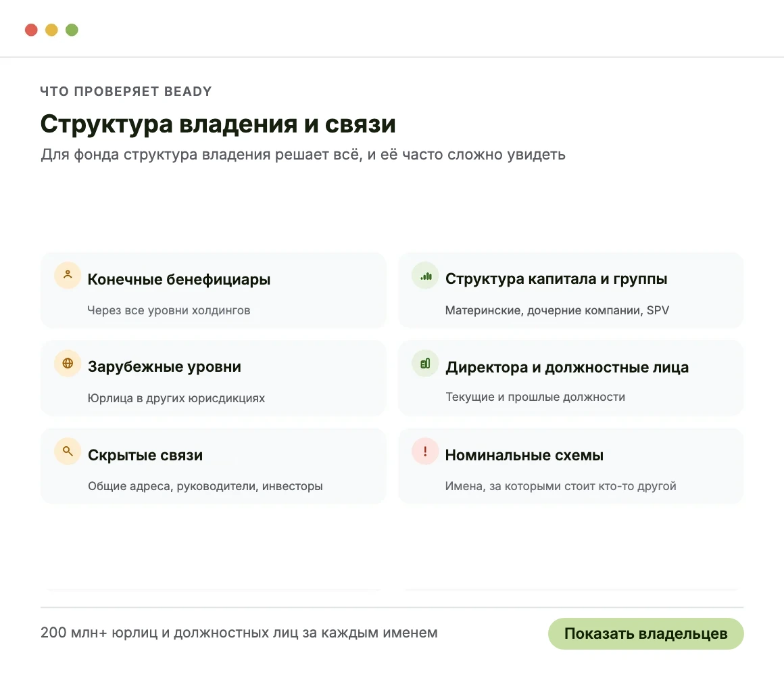Click the text Материнские, дочерние компании, SPV

click(x=557, y=310)
